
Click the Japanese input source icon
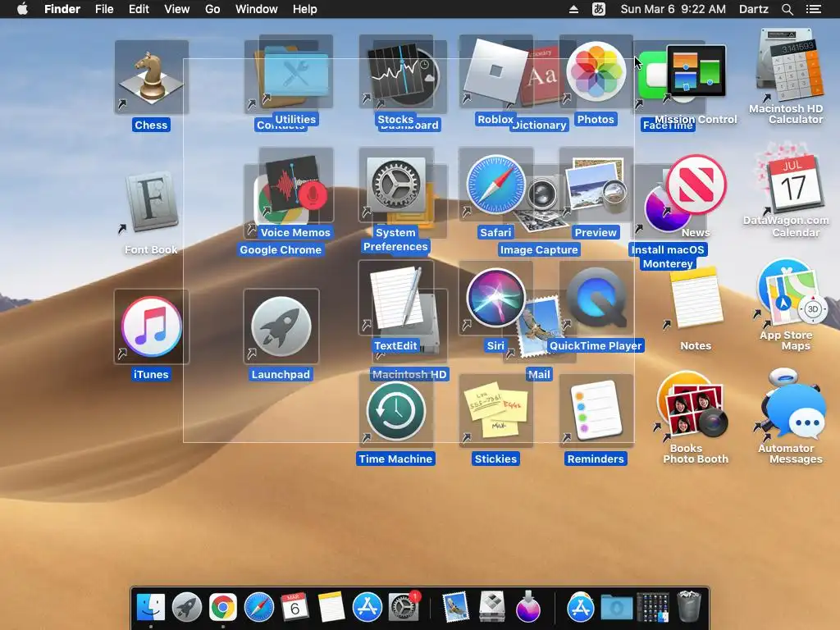(x=598, y=9)
